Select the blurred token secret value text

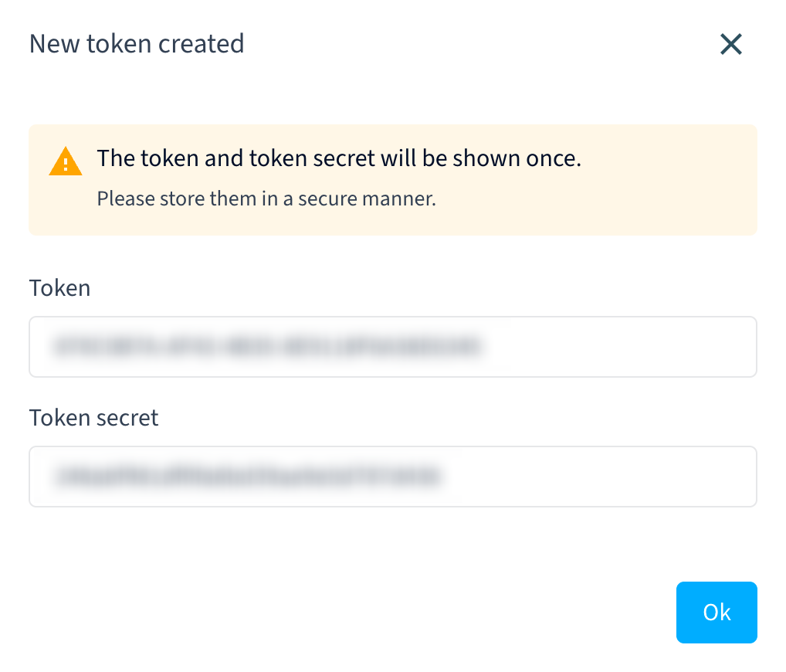pos(249,477)
